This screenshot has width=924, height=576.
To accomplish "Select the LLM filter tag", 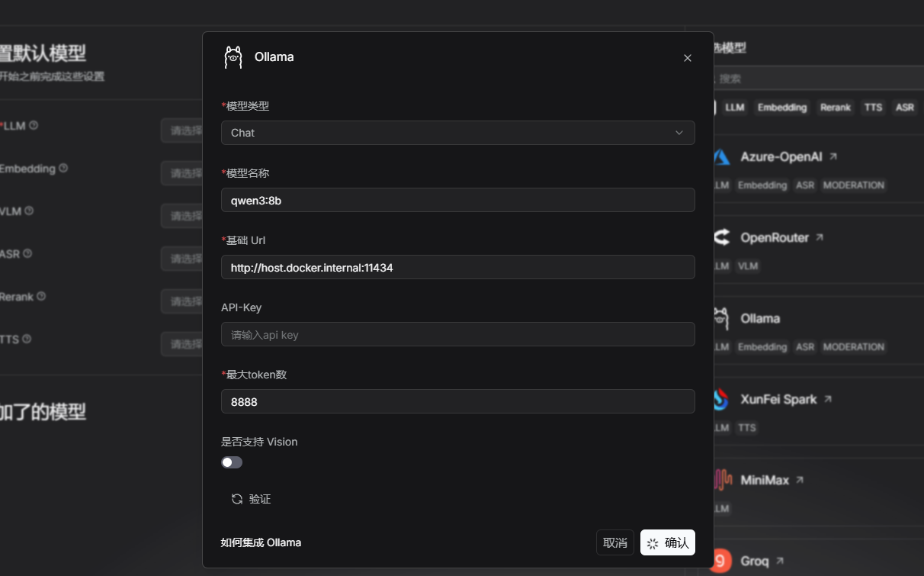I will tap(735, 108).
